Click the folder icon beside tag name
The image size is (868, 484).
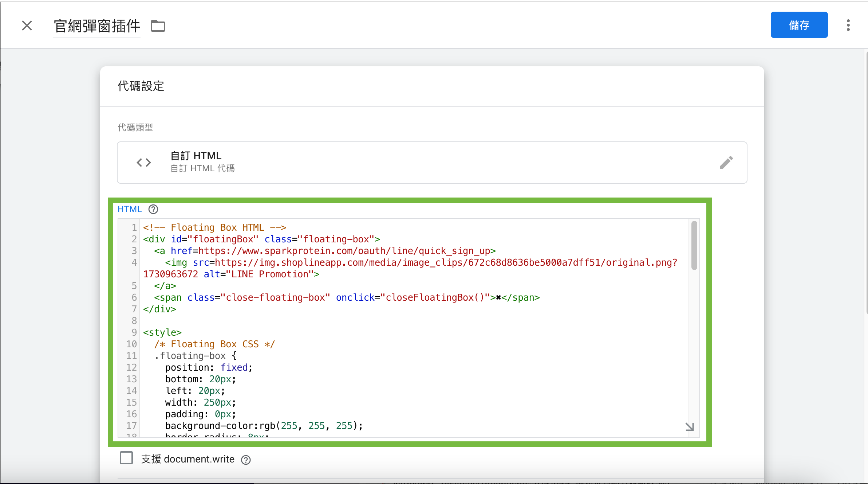coord(158,26)
